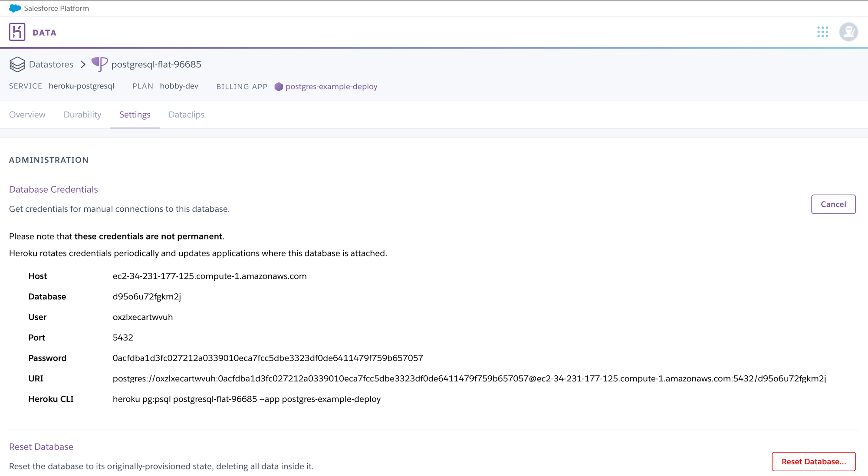The width and height of the screenshot is (868, 476).
Task: Go to the Datastores breadcrumb link
Action: 51,64
